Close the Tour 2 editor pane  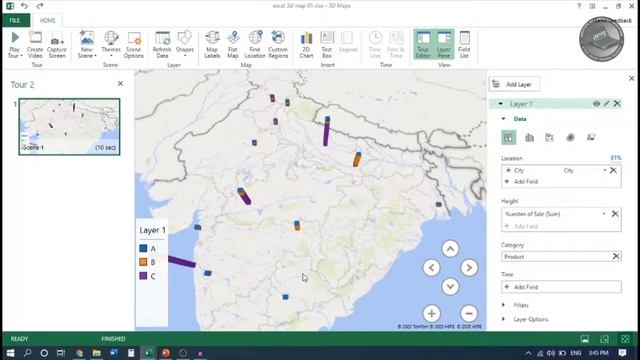point(120,84)
